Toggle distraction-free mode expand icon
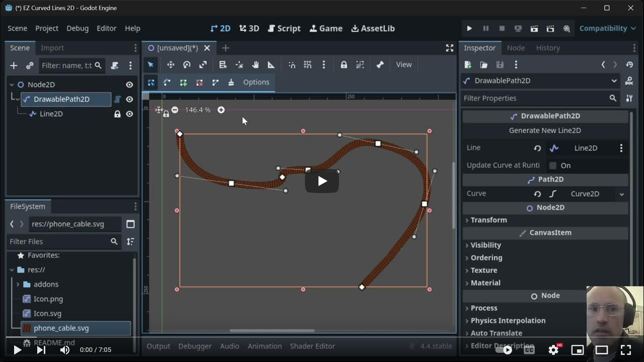 pyautogui.click(x=449, y=48)
